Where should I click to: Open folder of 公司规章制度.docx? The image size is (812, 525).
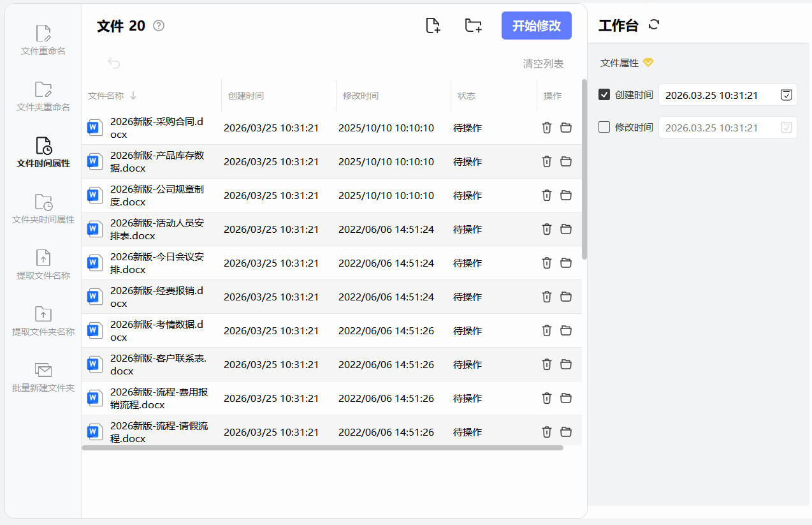tap(566, 195)
